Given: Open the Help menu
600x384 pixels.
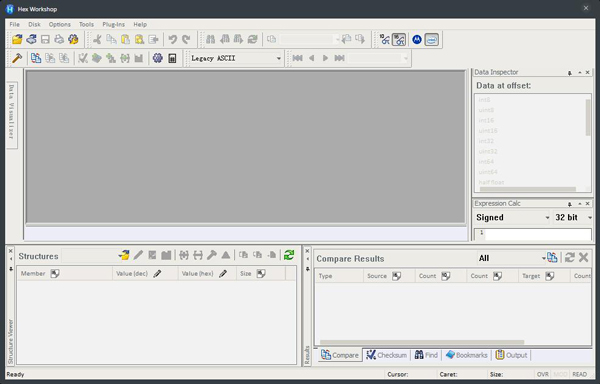Looking at the screenshot, I should tap(140, 24).
